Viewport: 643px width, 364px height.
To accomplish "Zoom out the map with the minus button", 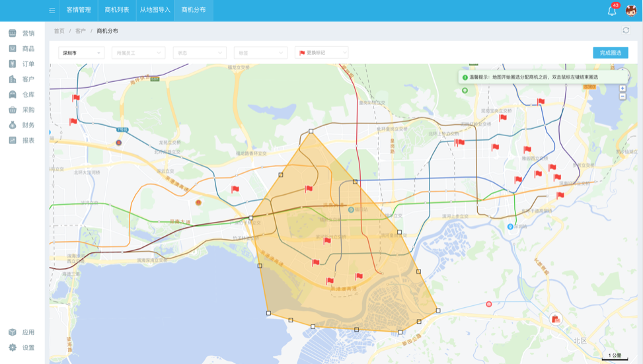I will (623, 96).
